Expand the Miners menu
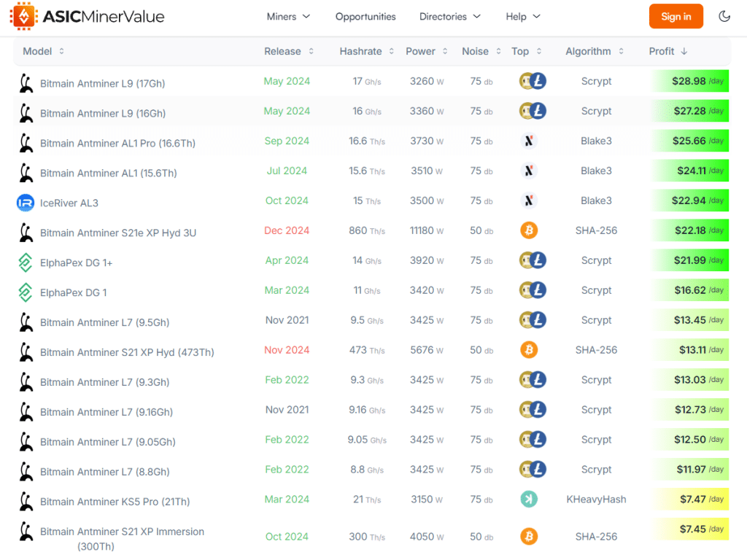This screenshot has height=560, width=747. click(x=288, y=17)
